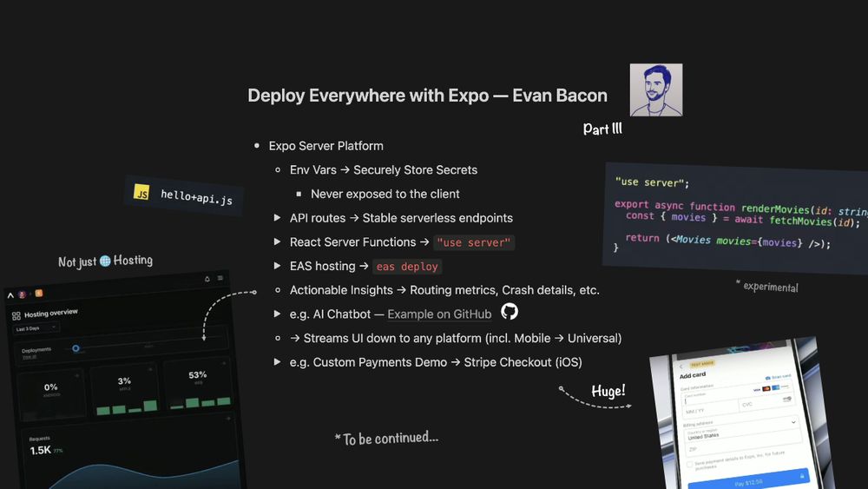This screenshot has height=489, width=868.
Task: Expand the API routes toggle
Action: pyautogui.click(x=278, y=218)
